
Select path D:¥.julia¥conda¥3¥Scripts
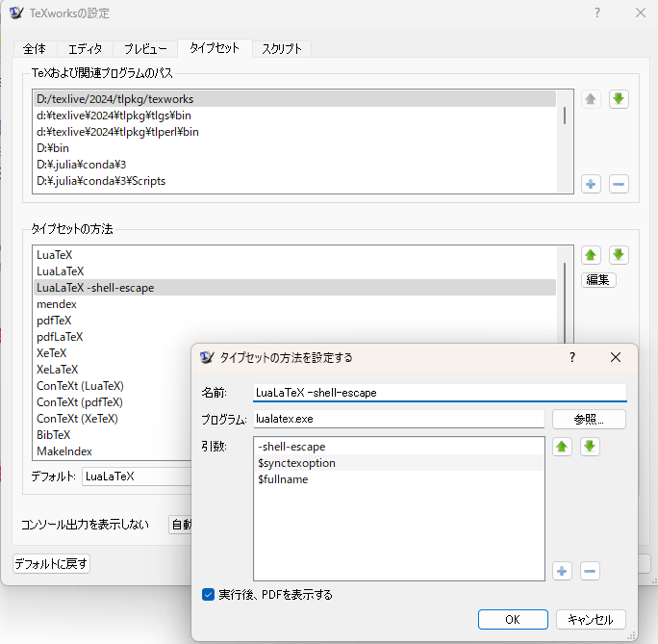click(x=294, y=181)
